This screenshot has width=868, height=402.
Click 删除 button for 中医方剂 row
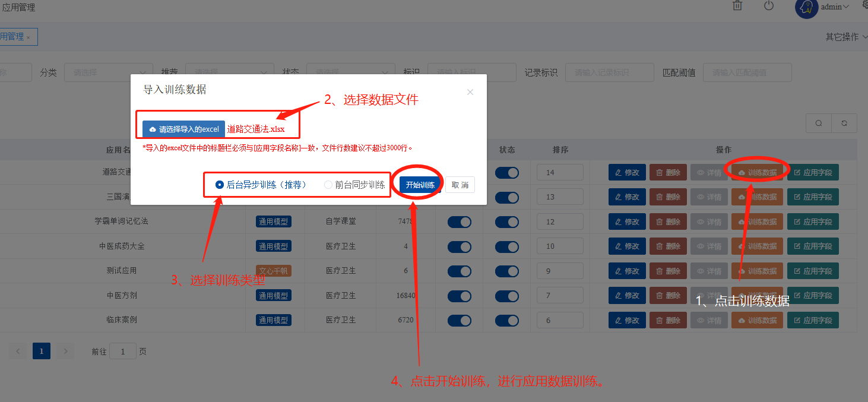coord(668,295)
